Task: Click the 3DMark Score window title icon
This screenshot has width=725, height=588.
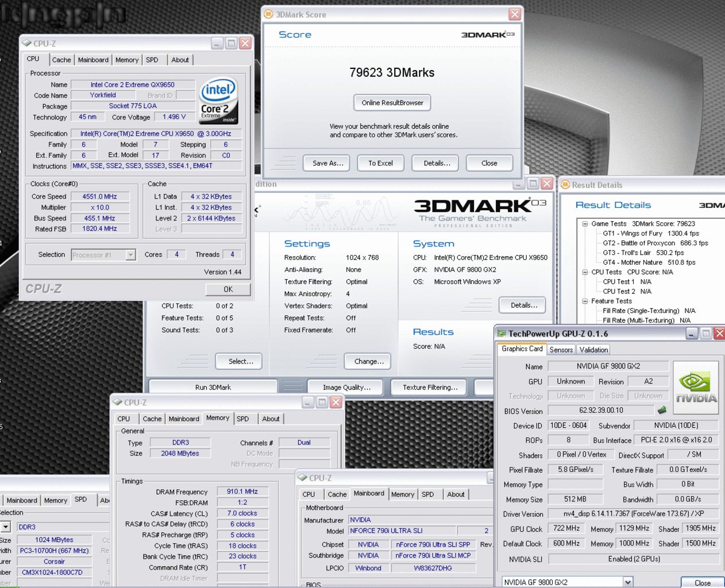Action: tap(268, 14)
